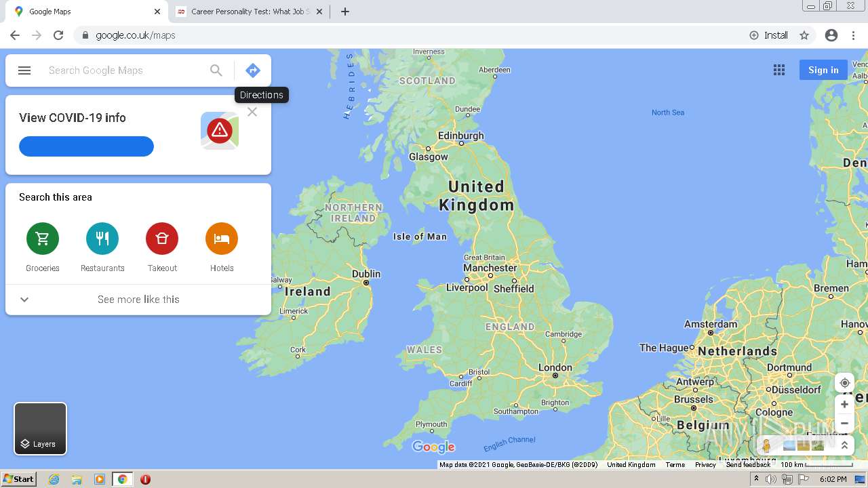Screen dimensions: 868x488
Task: Click the Edinburgh label on the map
Action: click(461, 136)
